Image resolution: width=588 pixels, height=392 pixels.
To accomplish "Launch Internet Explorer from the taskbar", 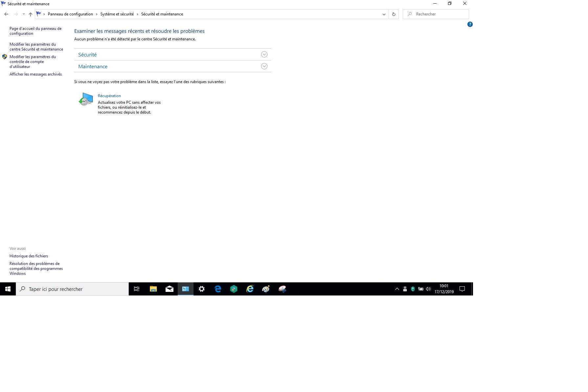I will [x=250, y=289].
